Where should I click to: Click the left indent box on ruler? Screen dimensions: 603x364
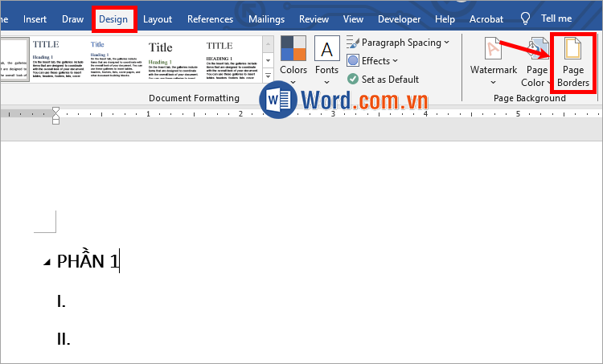55,121
